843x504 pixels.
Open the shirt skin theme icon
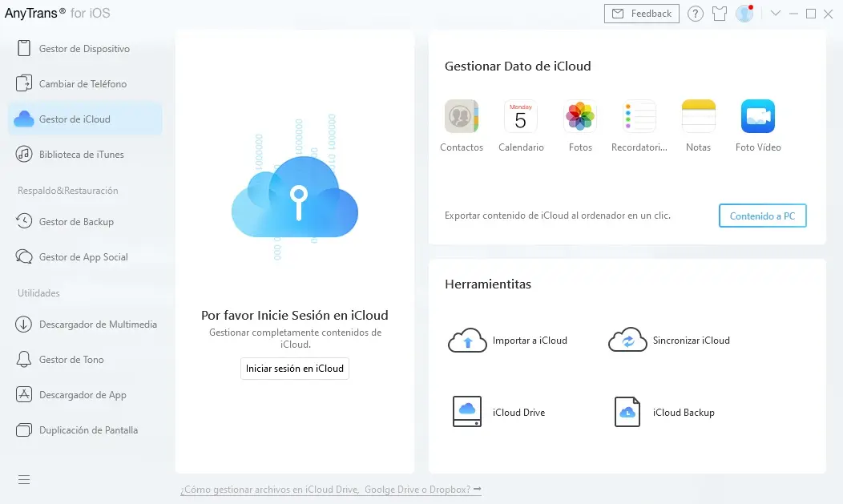coord(720,14)
